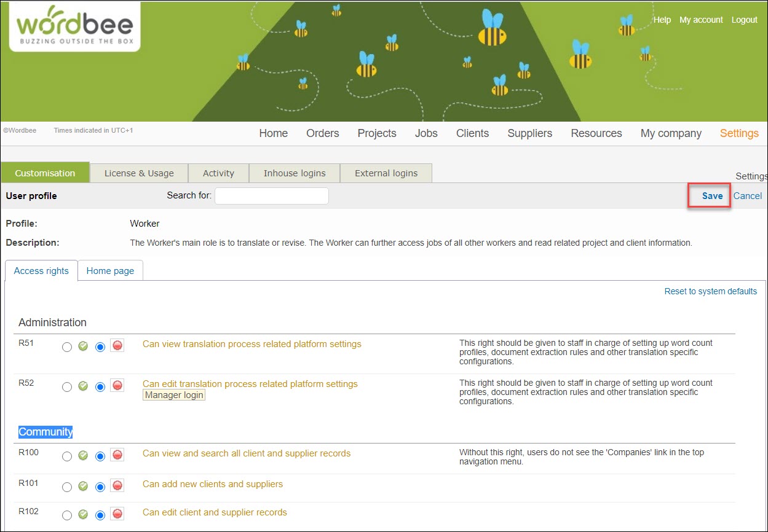Click green checkmark icon in row R102
Screen dimensions: 768x532
[x=83, y=515]
